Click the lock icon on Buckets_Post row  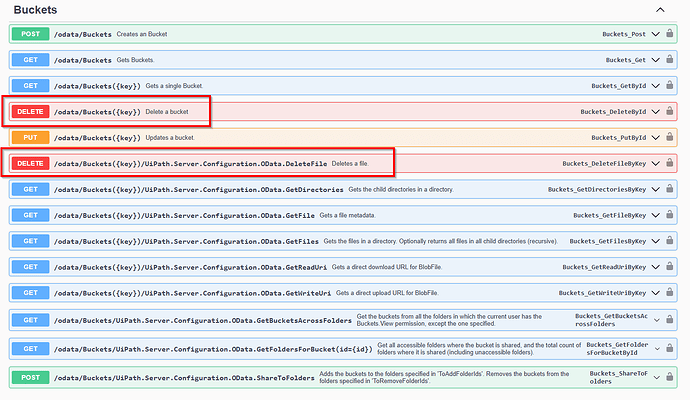669,33
